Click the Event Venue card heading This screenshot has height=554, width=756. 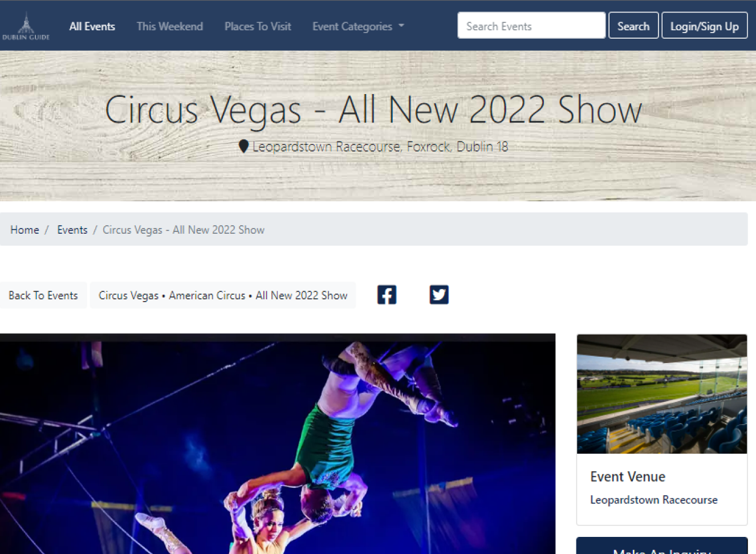pos(628,476)
